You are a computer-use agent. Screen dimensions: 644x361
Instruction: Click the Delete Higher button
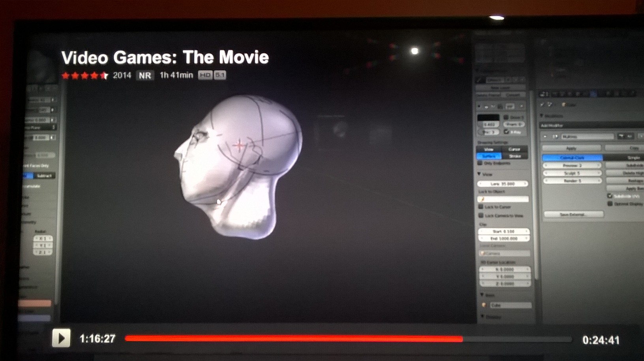tap(625, 173)
